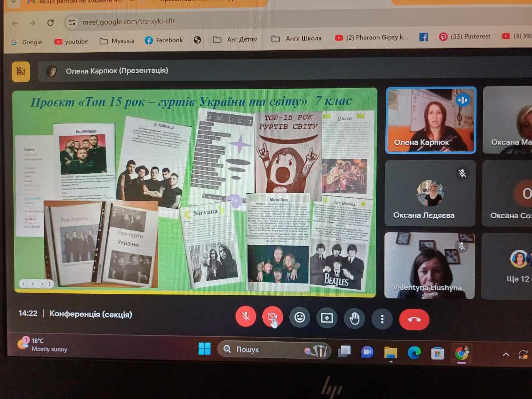Screen dimensions: 532x399
Task: Leave call with the red hang-up button
Action: coord(414,320)
